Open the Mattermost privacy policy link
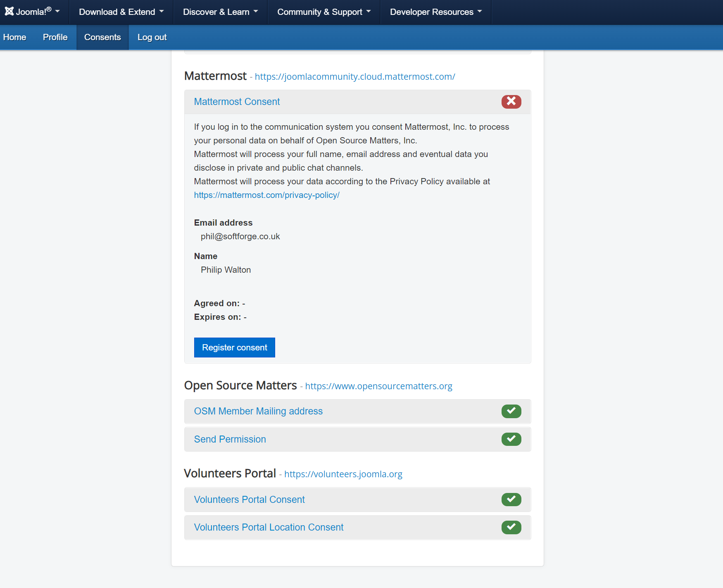 (x=266, y=195)
